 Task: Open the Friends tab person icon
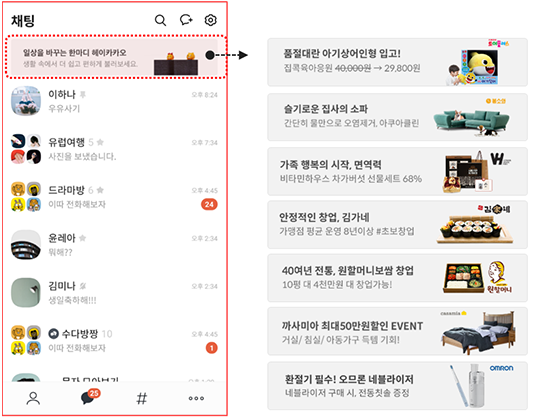33,398
